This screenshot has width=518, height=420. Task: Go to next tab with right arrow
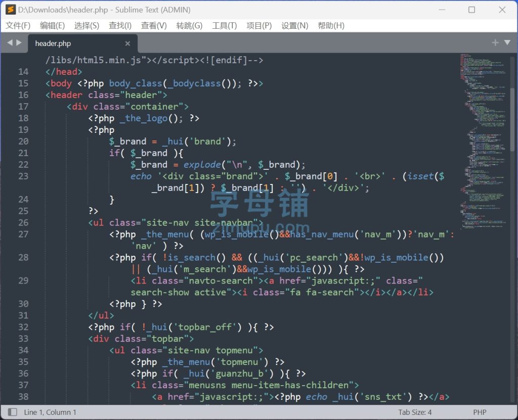pos(19,42)
